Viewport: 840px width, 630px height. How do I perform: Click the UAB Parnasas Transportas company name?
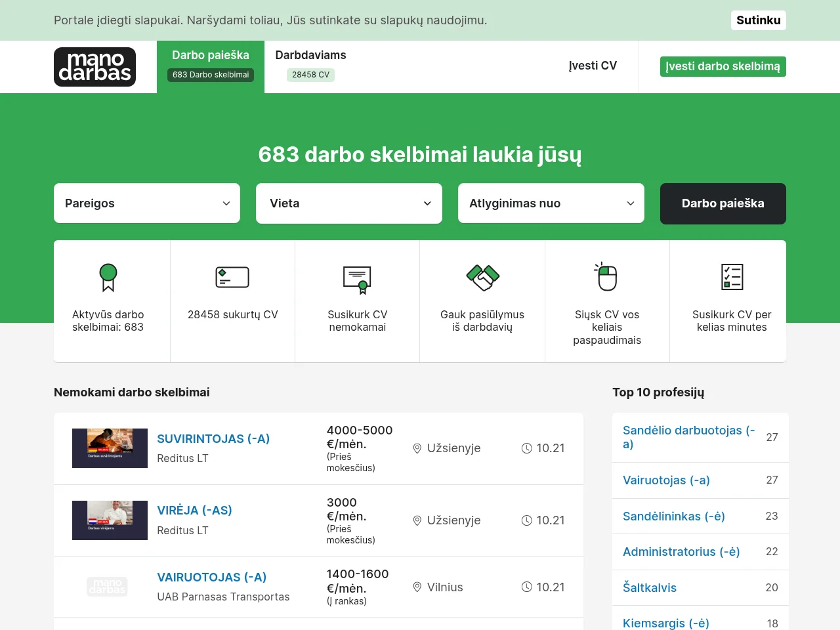pyautogui.click(x=223, y=597)
